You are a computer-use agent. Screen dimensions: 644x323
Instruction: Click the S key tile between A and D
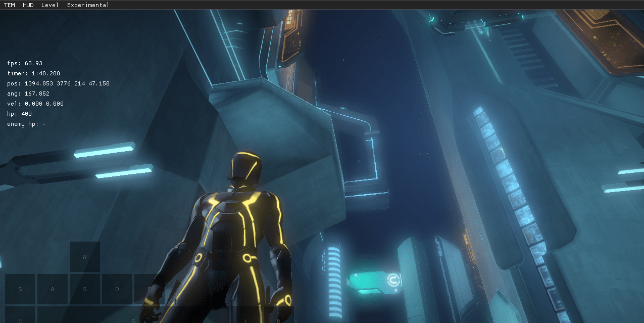click(85, 289)
